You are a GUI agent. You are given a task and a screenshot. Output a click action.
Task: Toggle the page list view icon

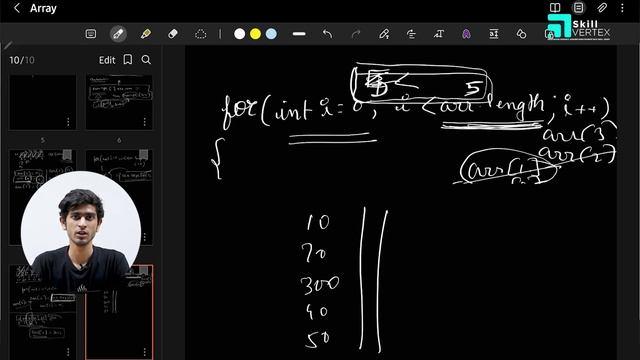click(578, 7)
